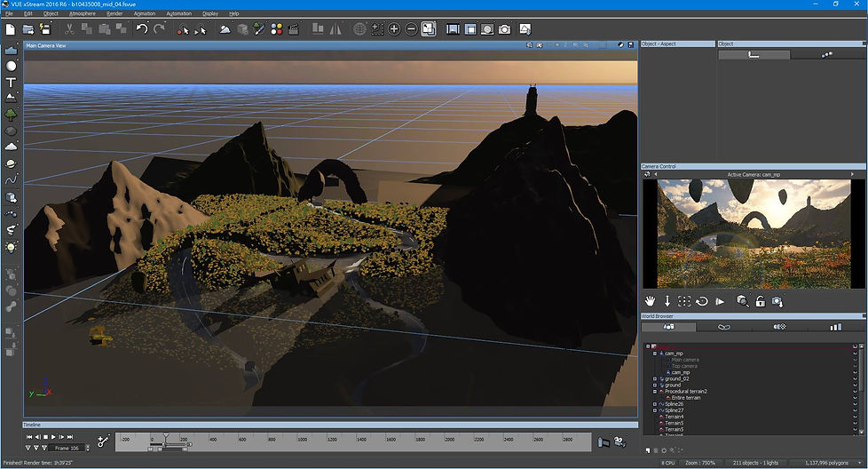Image resolution: width=868 pixels, height=469 pixels.
Task: Open a scene file from the toolbar
Action: coord(28,29)
